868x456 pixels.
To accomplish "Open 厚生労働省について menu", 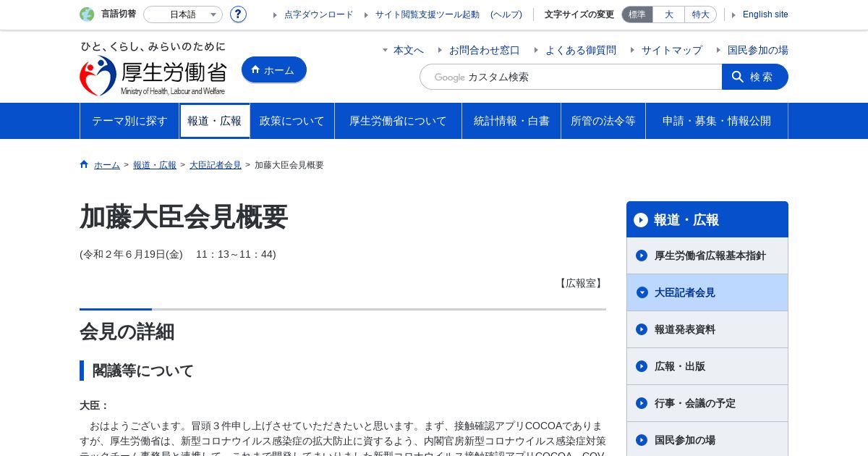I will point(398,121).
